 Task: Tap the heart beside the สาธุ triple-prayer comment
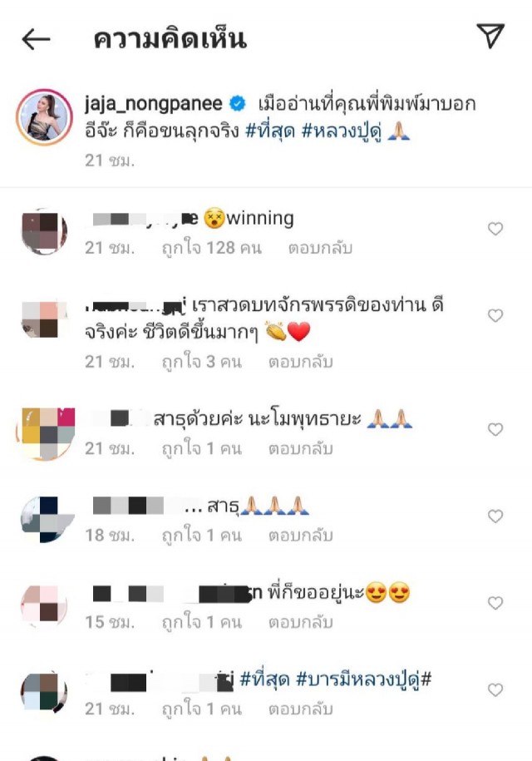495,516
